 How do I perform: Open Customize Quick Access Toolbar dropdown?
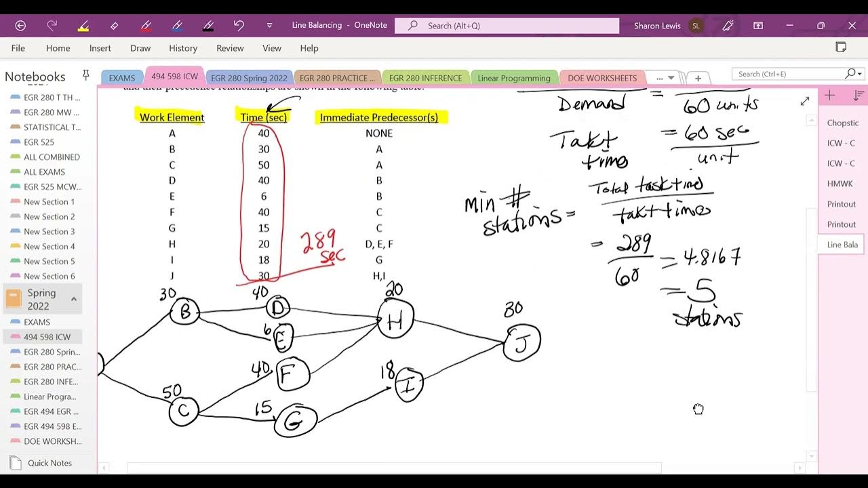point(269,26)
